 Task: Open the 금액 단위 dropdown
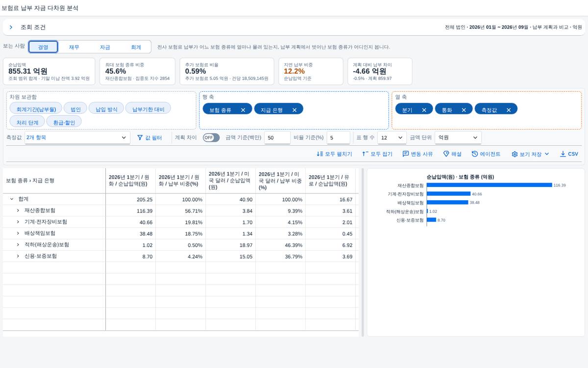point(458,138)
